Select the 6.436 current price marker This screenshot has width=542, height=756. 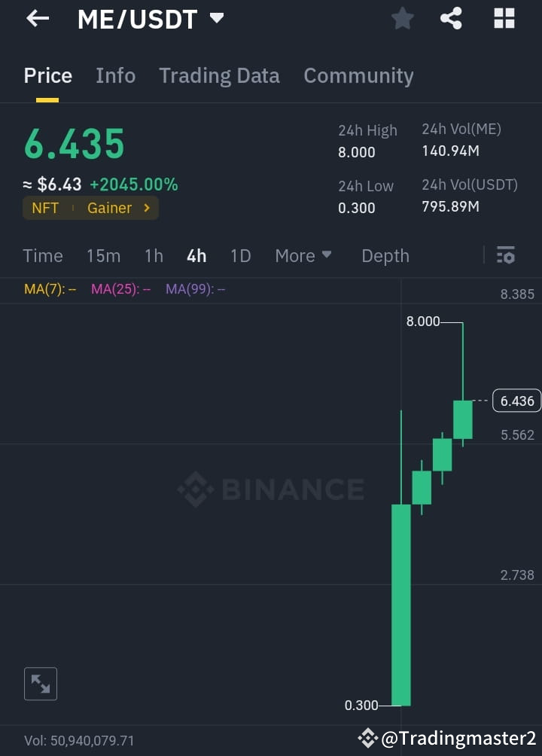click(516, 401)
